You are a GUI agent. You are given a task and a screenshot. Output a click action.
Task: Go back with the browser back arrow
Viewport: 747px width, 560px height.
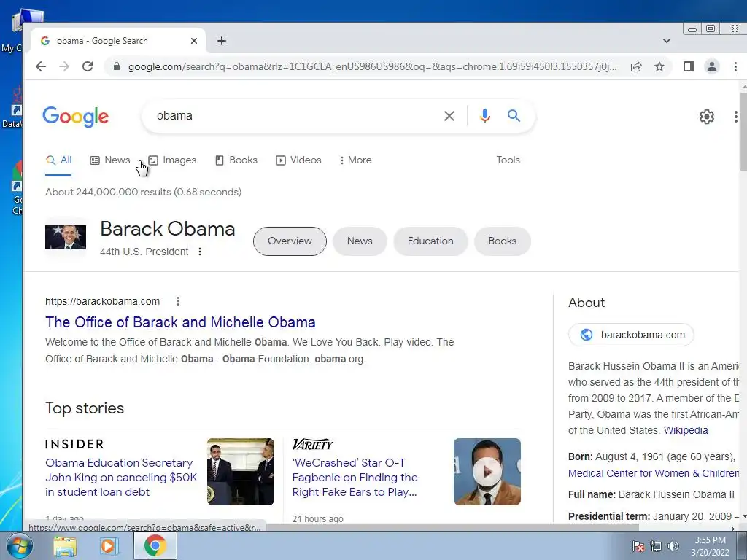(x=41, y=66)
